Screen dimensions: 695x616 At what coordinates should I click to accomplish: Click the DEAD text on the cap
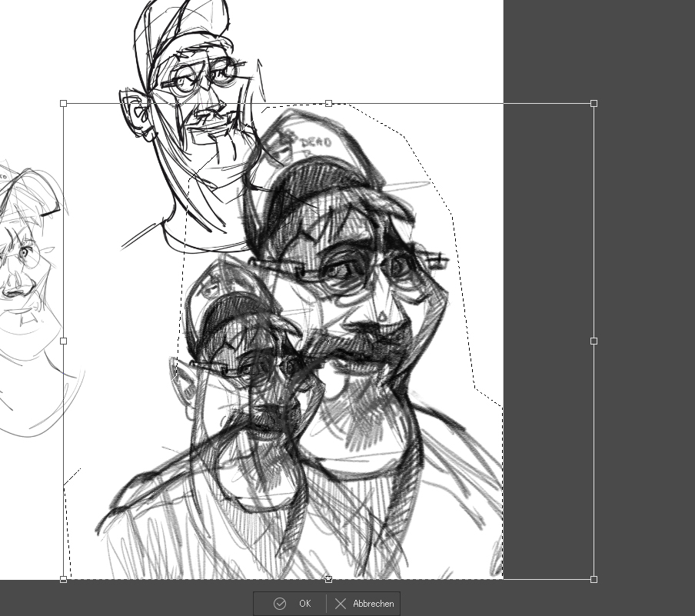click(x=315, y=143)
